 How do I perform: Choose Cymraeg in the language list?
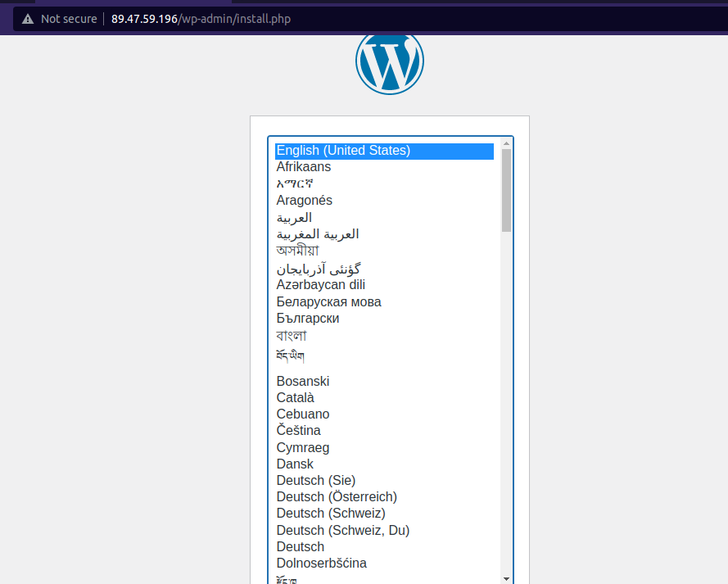(x=384, y=447)
